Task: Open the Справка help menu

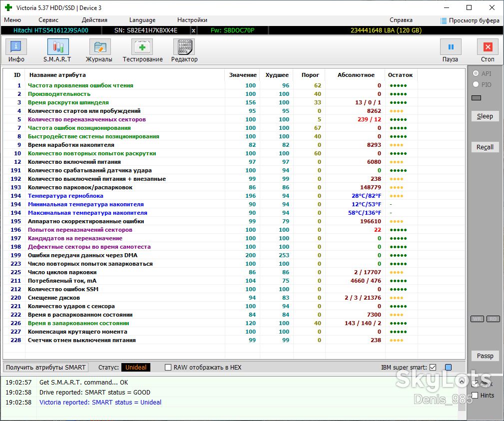Action: pyautogui.click(x=401, y=20)
